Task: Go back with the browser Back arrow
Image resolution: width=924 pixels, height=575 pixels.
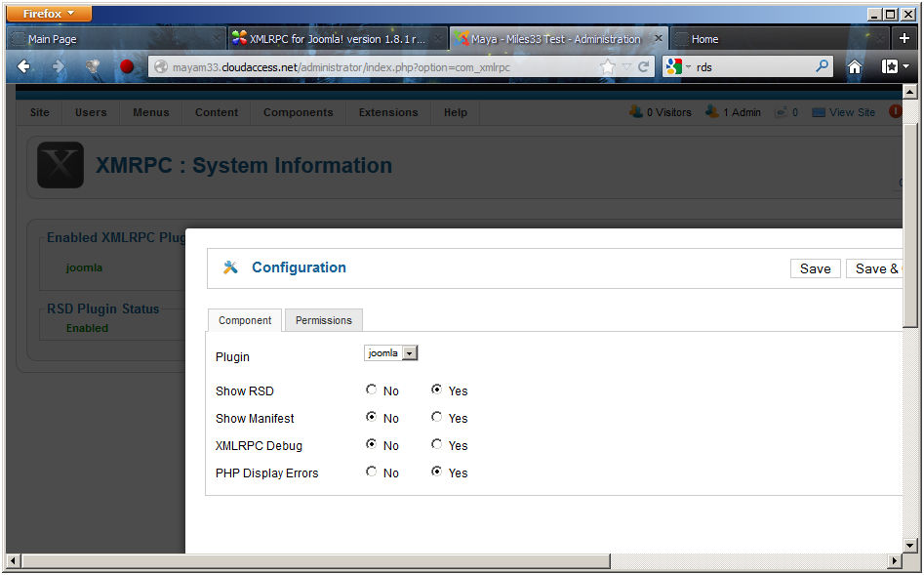Action: coord(23,66)
